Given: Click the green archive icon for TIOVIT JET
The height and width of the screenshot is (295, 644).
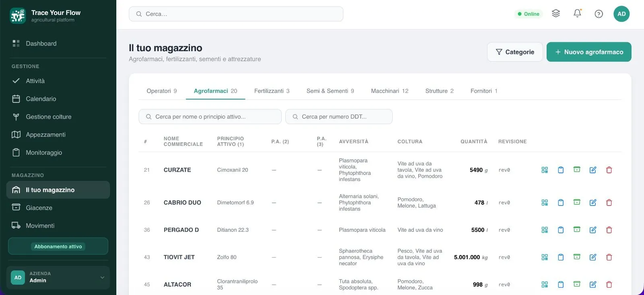Looking at the screenshot, I should [577, 257].
